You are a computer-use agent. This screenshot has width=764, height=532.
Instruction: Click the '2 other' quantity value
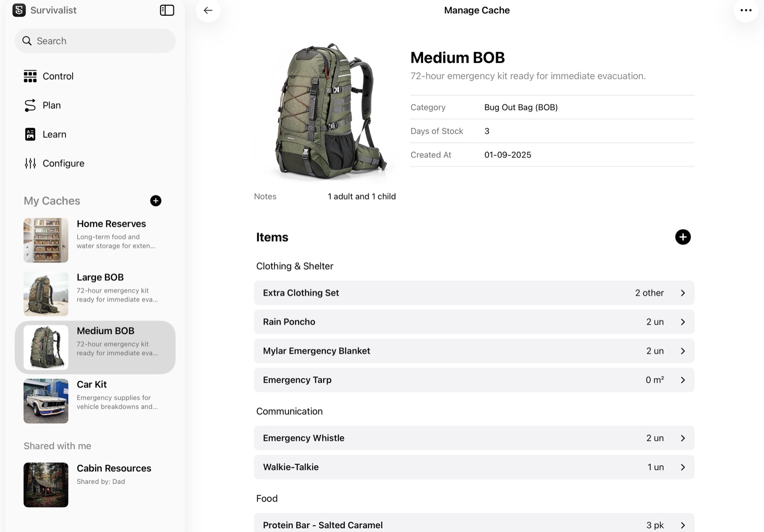click(x=649, y=293)
